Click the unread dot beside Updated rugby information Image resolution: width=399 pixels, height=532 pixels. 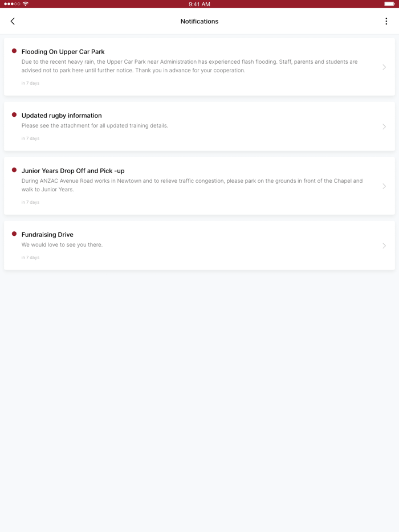click(x=14, y=114)
